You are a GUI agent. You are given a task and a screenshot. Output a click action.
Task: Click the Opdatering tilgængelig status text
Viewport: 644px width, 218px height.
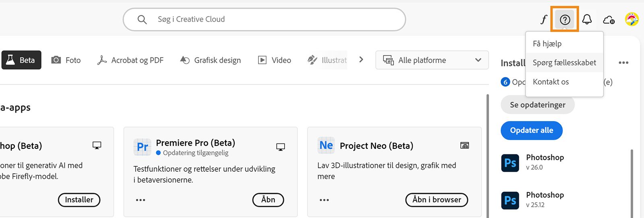click(196, 153)
